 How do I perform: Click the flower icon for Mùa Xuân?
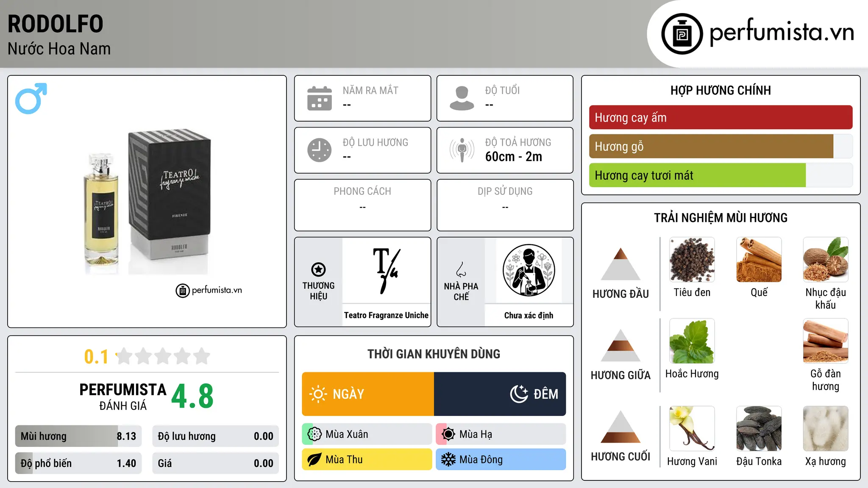[314, 434]
